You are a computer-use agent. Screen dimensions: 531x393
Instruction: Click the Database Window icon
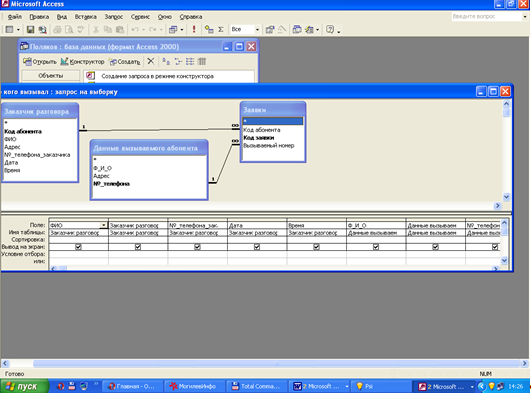(297, 30)
